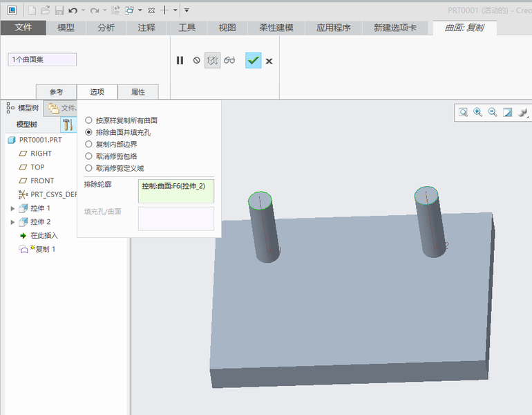532x415 pixels.
Task: Open customize quick access toolbar arrow
Action: [187, 10]
